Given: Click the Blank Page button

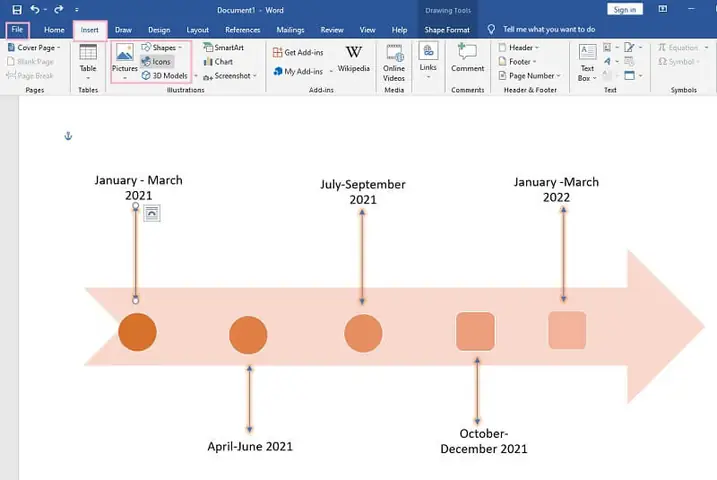Looking at the screenshot, I should coord(31,61).
